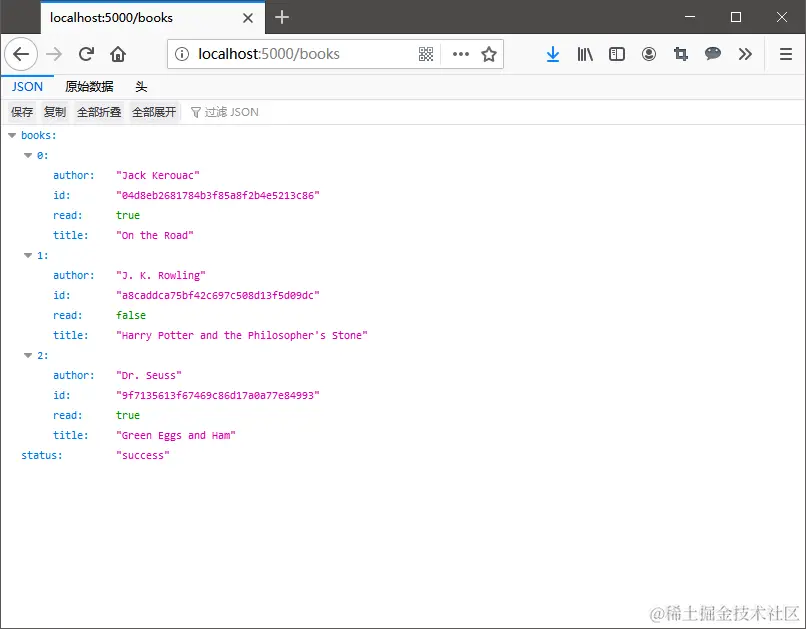Click the false read value
The width and height of the screenshot is (806, 629).
pyautogui.click(x=131, y=316)
